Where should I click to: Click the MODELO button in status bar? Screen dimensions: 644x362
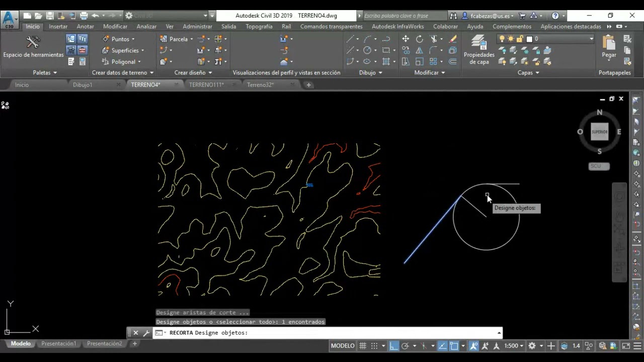pyautogui.click(x=343, y=346)
